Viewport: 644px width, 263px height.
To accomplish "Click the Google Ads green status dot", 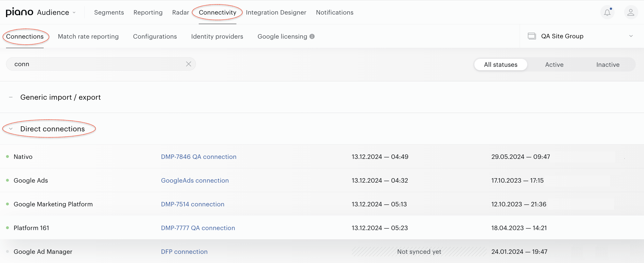I will tap(7, 180).
